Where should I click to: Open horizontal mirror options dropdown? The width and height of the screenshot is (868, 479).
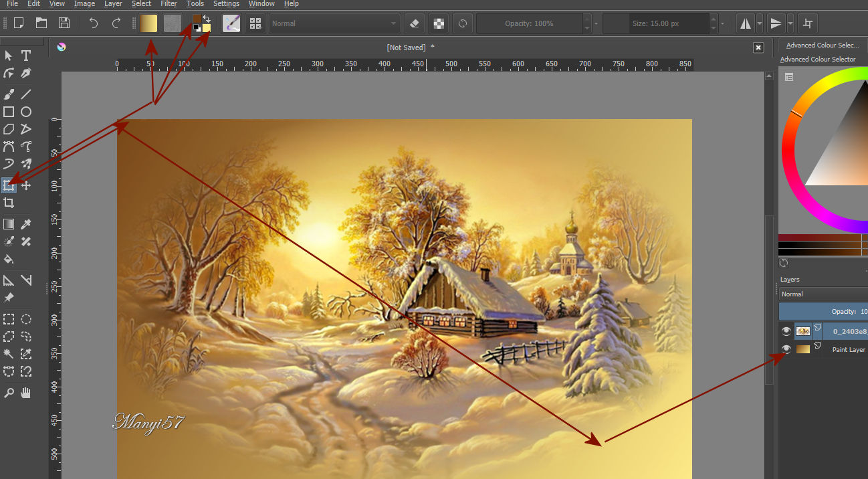(760, 23)
